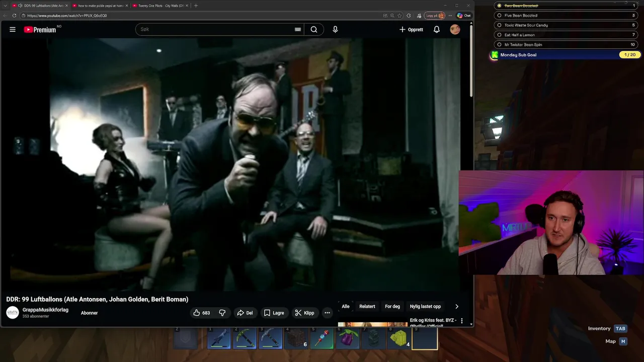Image resolution: width=644 pixels, height=362 pixels.
Task: Select hotbar slot 4 dark block
Action: click(x=296, y=338)
